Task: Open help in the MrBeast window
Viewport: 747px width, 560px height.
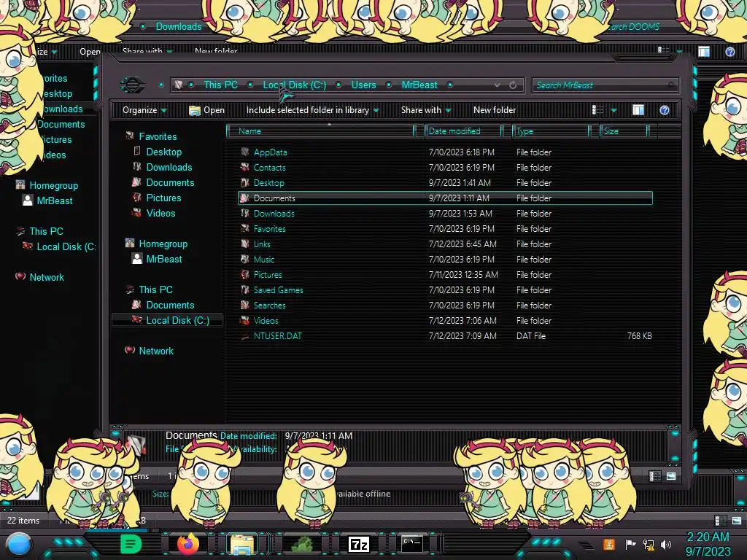Action: [x=665, y=111]
